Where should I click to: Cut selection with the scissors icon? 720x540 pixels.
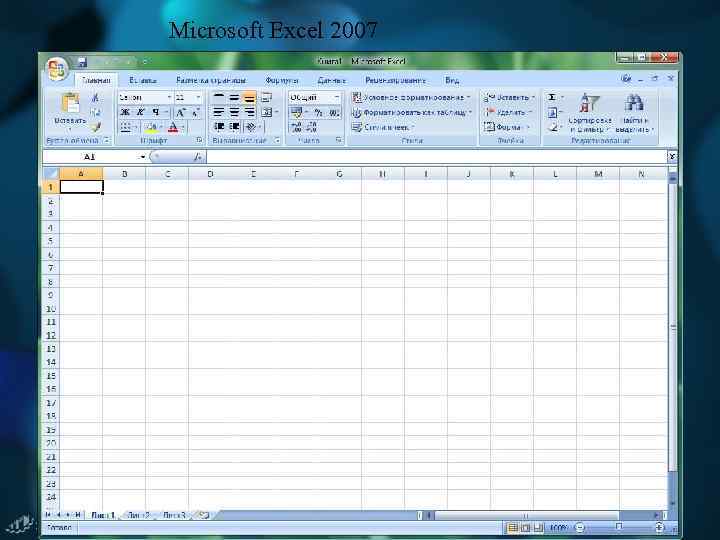pyautogui.click(x=96, y=98)
